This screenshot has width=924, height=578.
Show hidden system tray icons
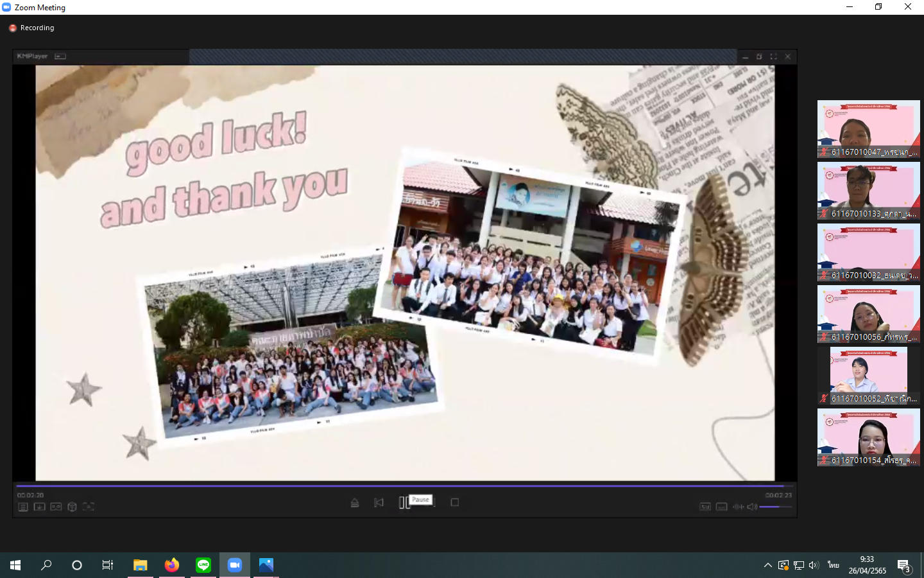point(767,565)
